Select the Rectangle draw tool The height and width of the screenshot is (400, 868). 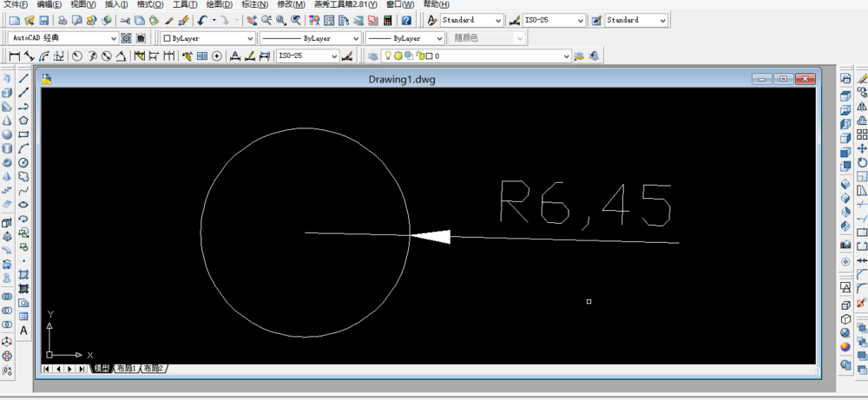tap(23, 134)
